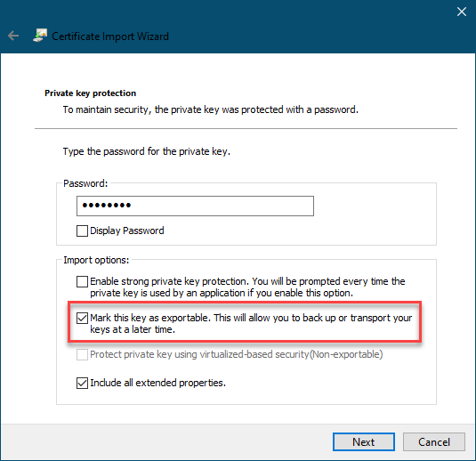Focus the private key password field
This screenshot has height=461, width=476.
pyautogui.click(x=195, y=206)
